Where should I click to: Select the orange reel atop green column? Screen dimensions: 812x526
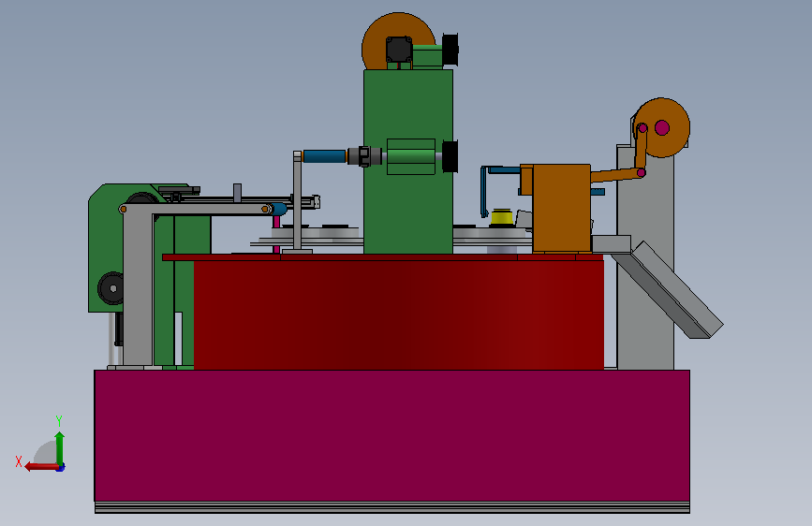click(x=398, y=41)
